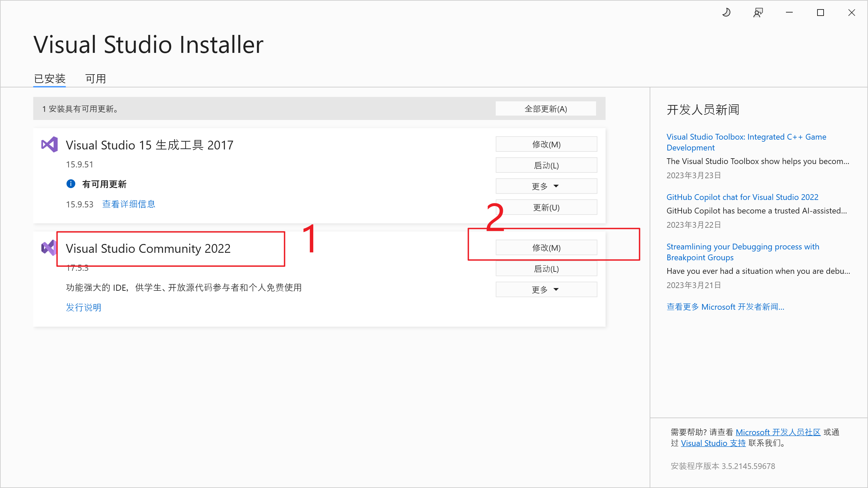Click 启动(L) for Visual Studio Community 2022
The height and width of the screenshot is (488, 868).
547,269
